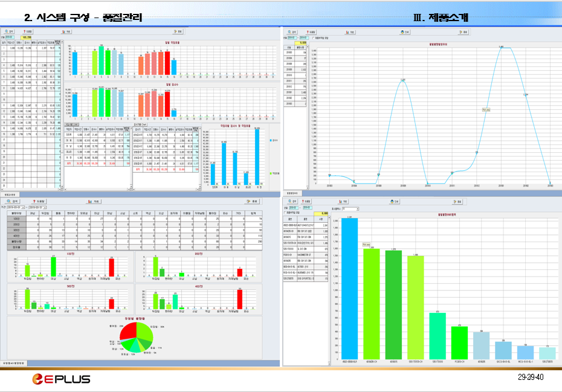Viewport: 562px width, 392px height.
Task: Click the Search button in the daily work-efficiency panel
Action: pyautogui.click(x=9, y=31)
